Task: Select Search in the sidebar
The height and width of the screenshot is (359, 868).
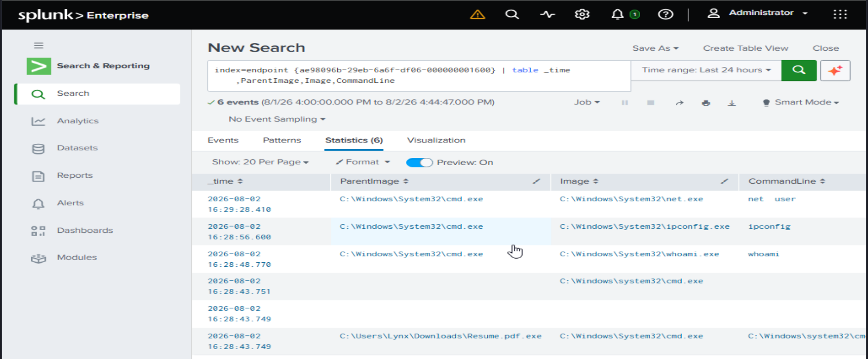Action: [98, 94]
